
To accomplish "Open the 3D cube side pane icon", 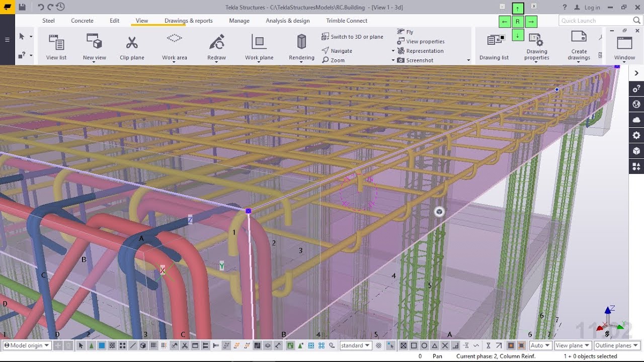I will [x=636, y=151].
